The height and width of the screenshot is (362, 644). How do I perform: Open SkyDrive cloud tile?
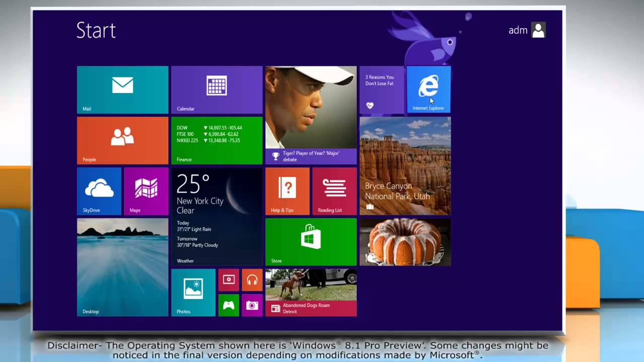99,192
